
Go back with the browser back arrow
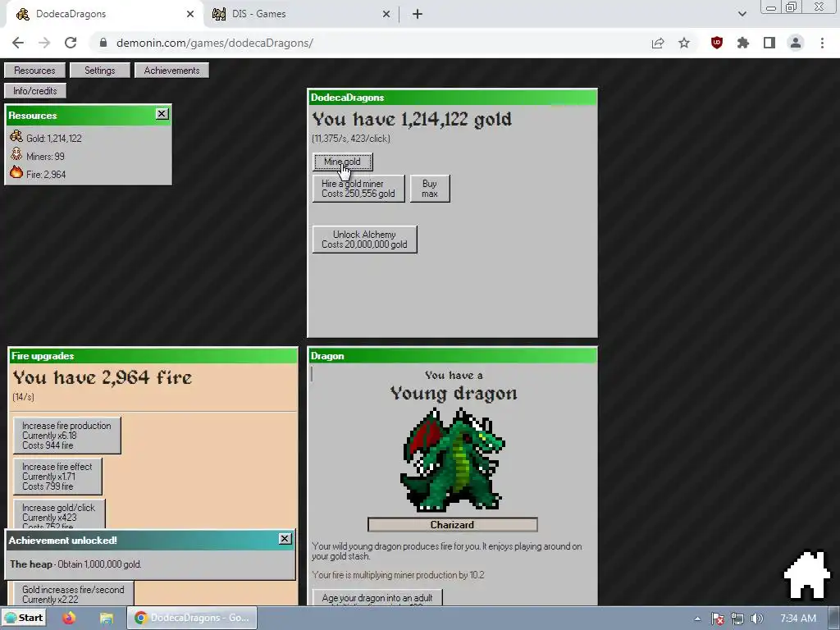(18, 43)
